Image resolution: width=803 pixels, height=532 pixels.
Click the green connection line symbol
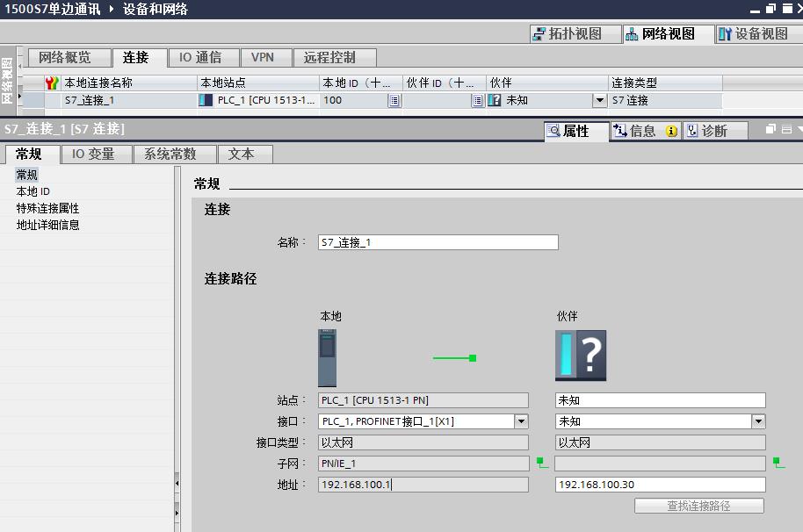pyautogui.click(x=455, y=358)
